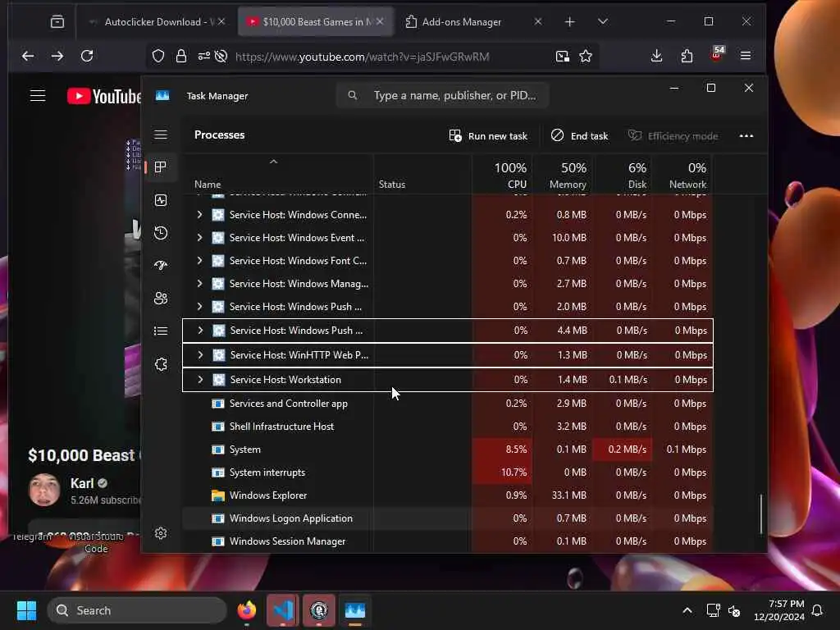
Task: Expand Service Host: Windows Font C... row
Action: point(200,261)
